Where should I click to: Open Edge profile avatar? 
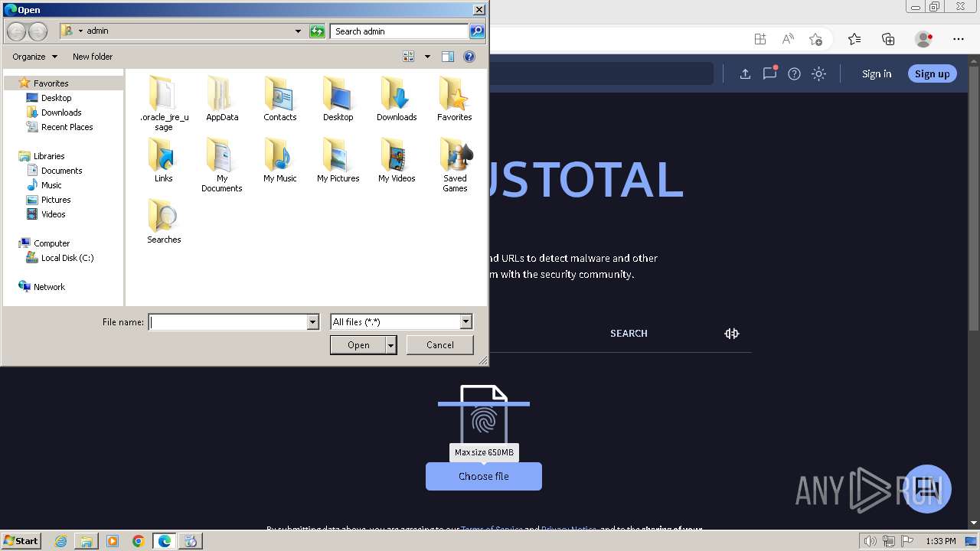point(923,39)
